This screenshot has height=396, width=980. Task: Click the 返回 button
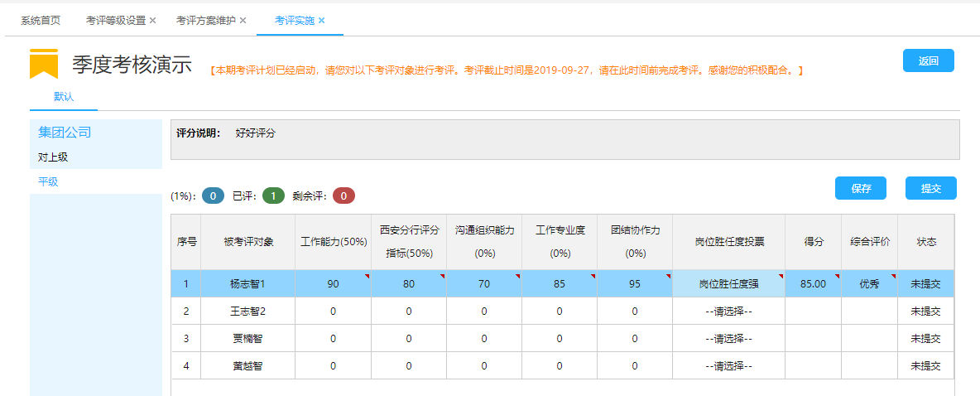[928, 60]
